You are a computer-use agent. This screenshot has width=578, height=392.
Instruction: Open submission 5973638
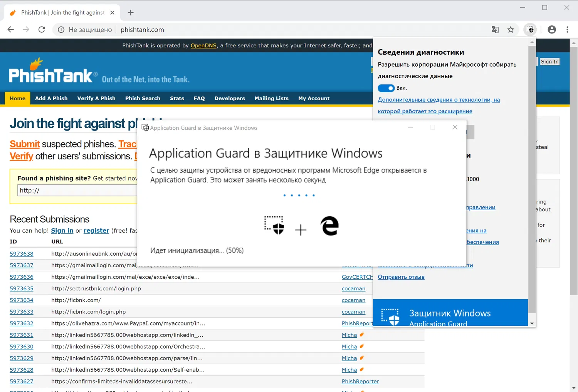click(22, 253)
